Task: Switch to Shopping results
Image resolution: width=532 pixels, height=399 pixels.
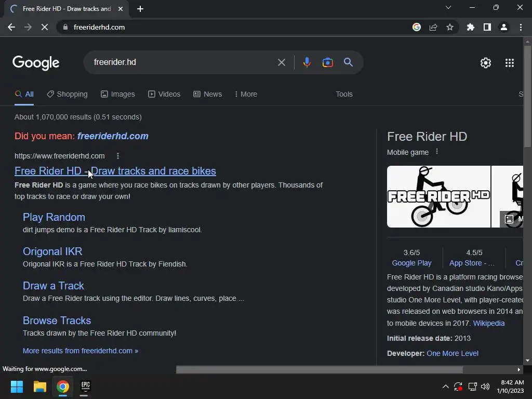Action: (67, 94)
